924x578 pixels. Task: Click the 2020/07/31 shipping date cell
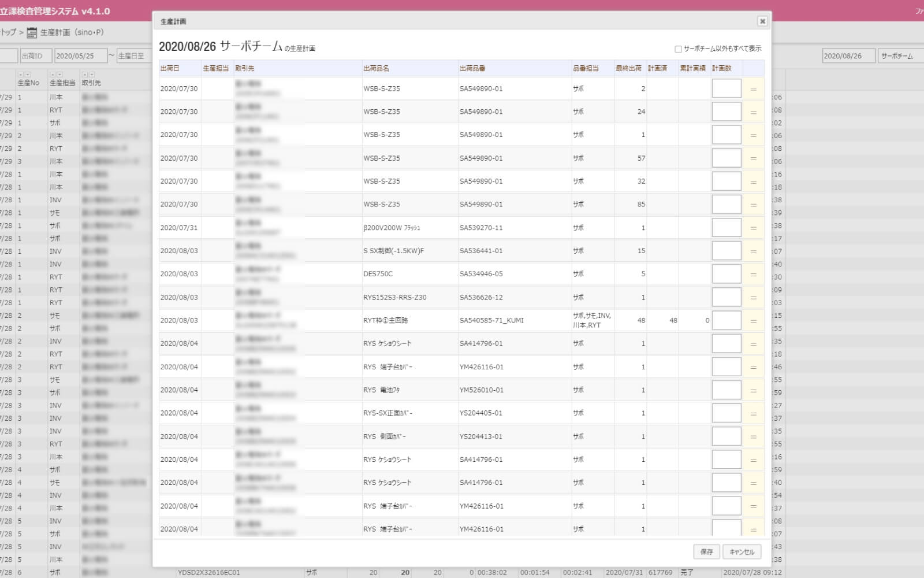point(179,228)
